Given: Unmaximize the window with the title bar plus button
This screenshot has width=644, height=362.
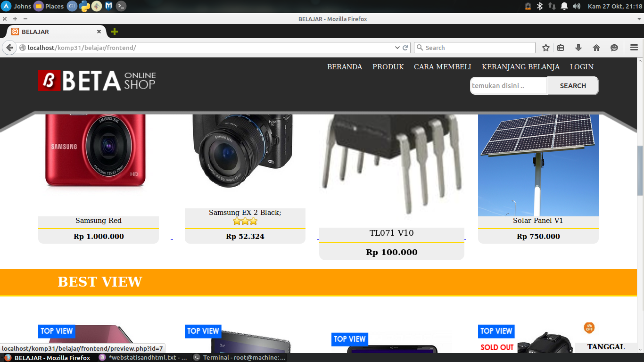Looking at the screenshot, I should pos(15,19).
